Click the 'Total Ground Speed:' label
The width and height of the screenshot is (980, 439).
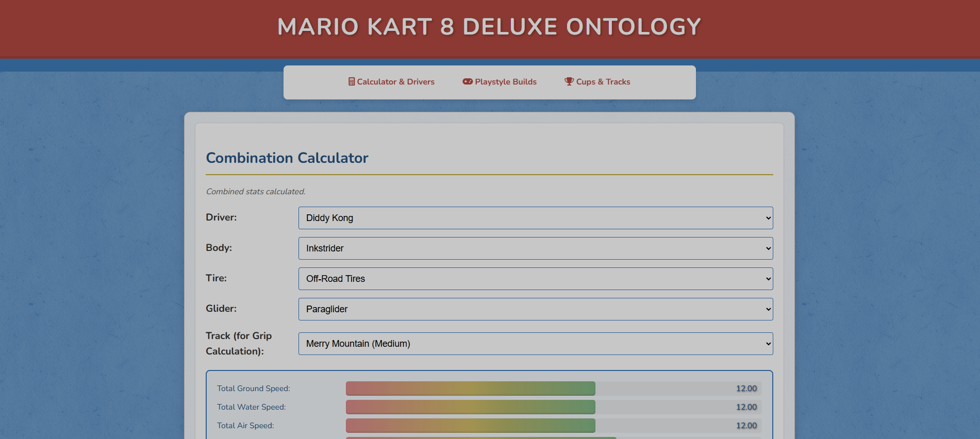[x=254, y=389]
